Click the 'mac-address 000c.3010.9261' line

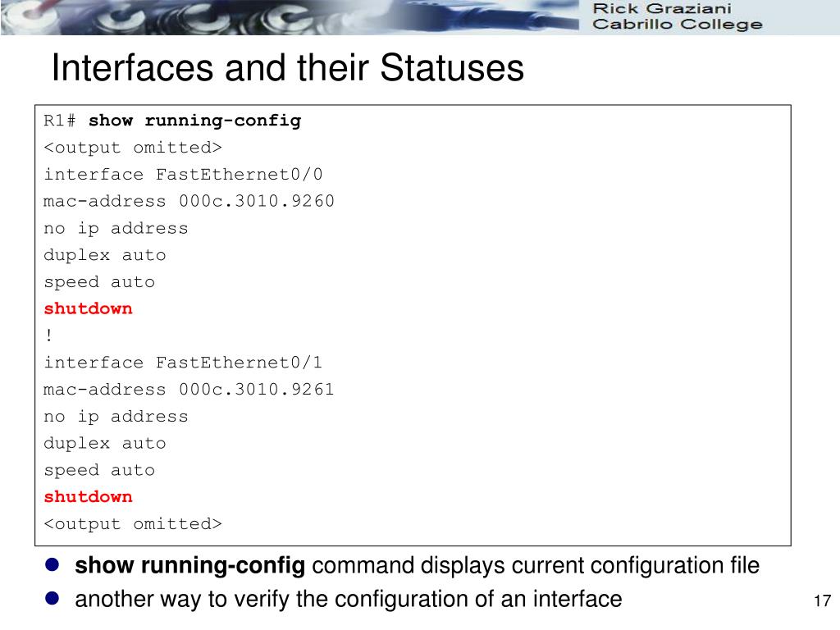coord(189,390)
